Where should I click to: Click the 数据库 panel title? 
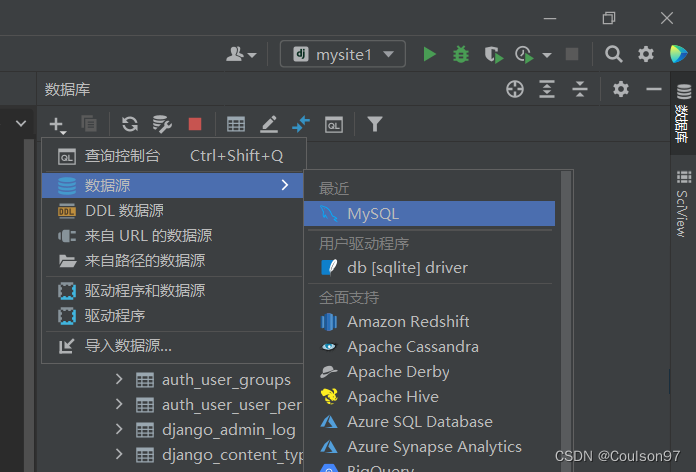67,90
